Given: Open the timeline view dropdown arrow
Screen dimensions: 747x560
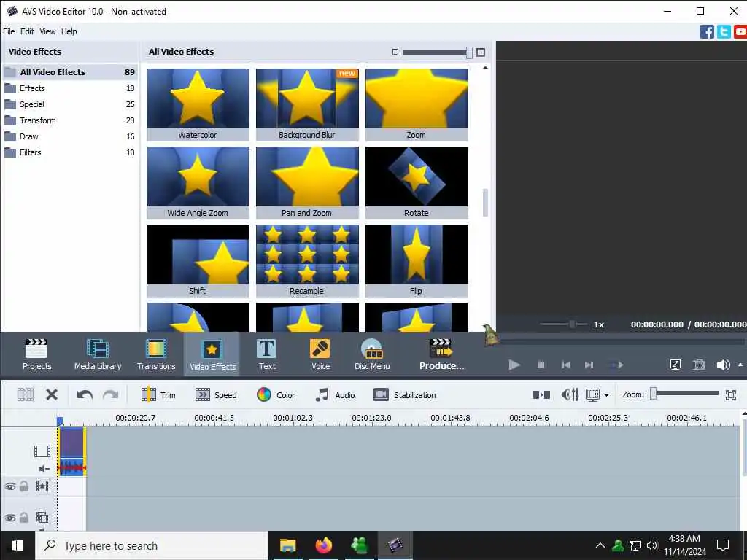Looking at the screenshot, I should (606, 395).
